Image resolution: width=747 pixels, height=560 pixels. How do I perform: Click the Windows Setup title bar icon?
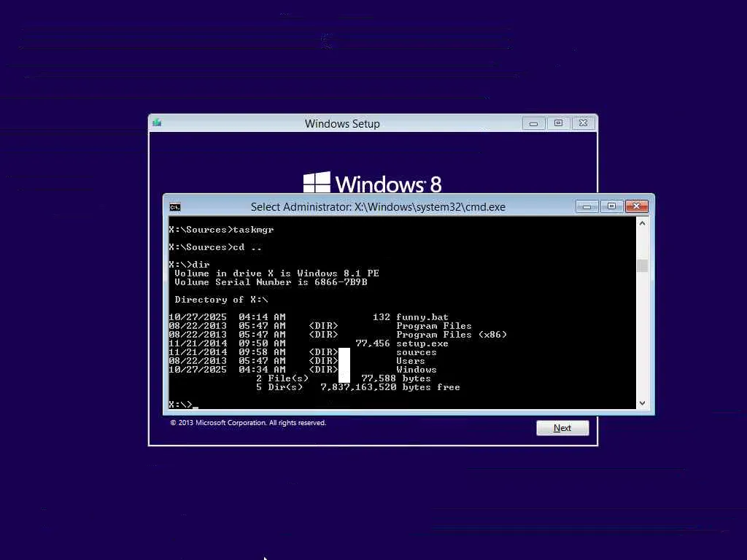click(158, 122)
